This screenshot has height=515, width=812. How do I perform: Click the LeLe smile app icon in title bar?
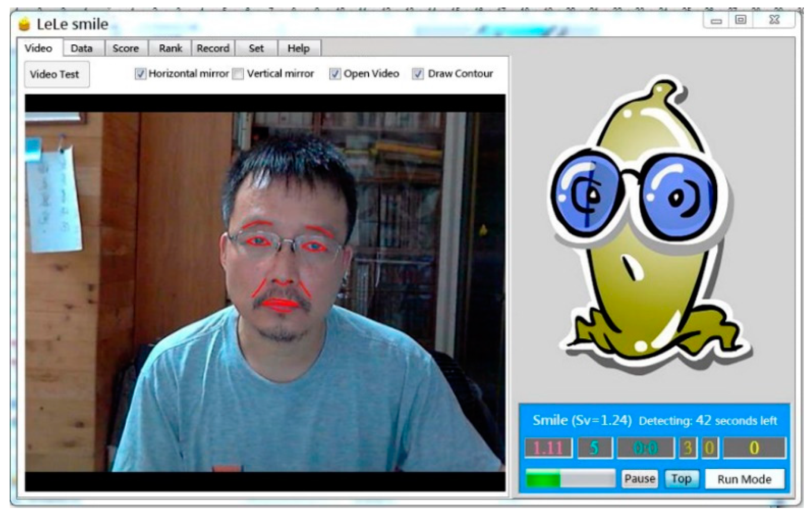click(24, 24)
